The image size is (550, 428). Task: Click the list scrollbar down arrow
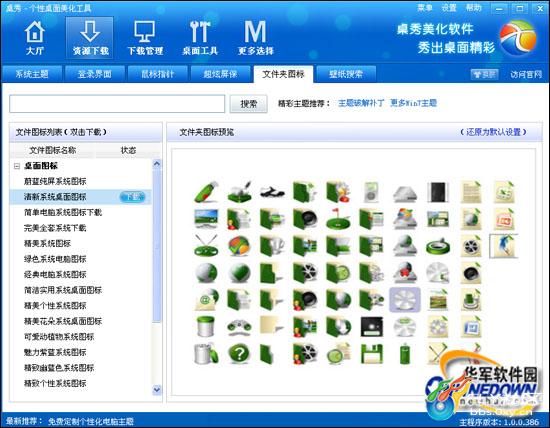(157, 389)
